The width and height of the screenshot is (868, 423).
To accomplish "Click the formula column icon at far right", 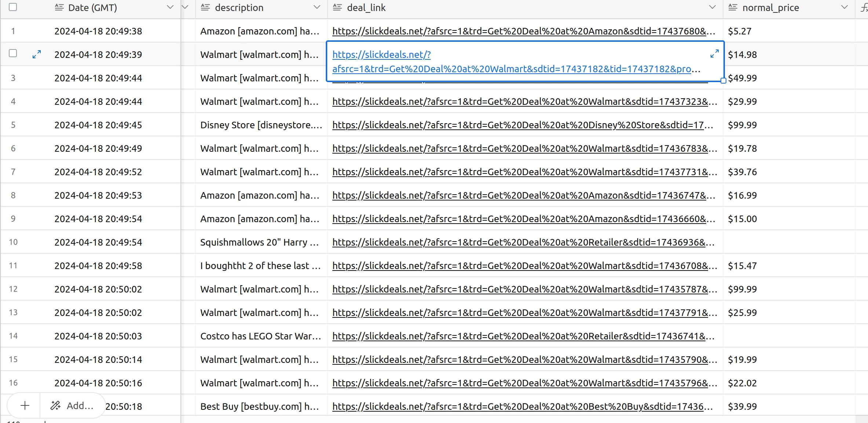I will click(864, 7).
